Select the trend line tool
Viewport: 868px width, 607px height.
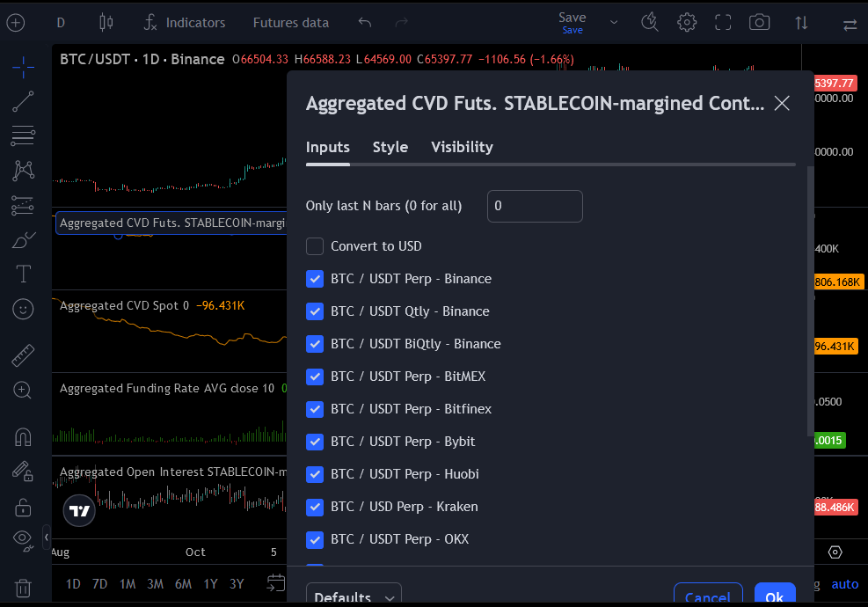(x=23, y=101)
